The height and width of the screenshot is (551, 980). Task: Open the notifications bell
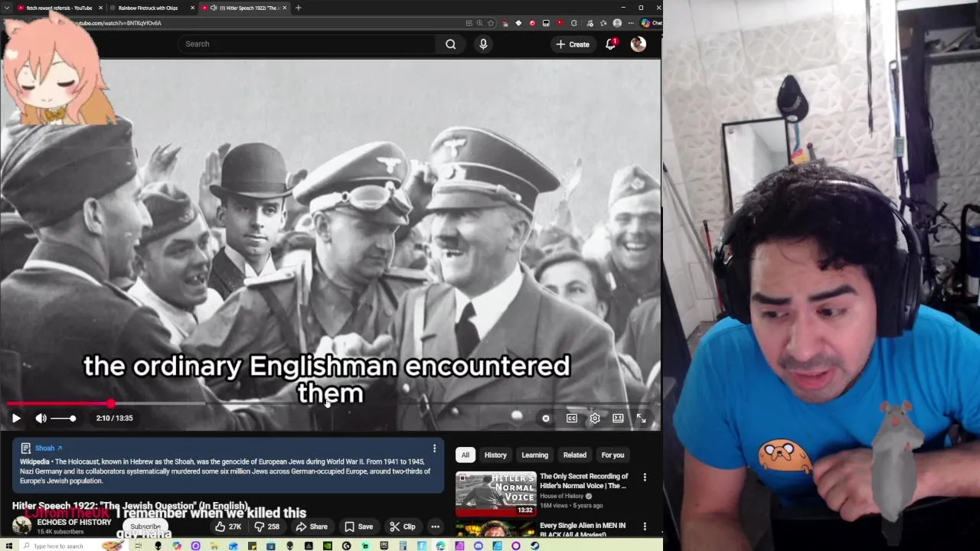tap(611, 44)
